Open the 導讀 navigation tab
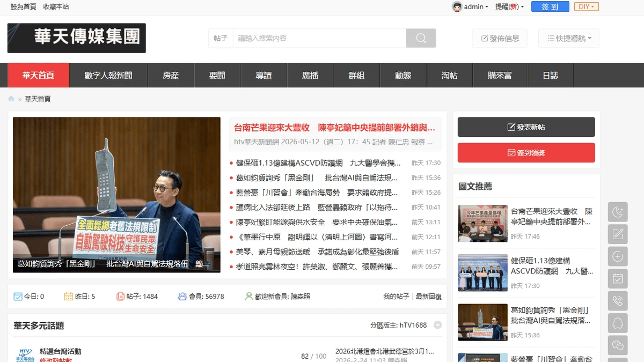The width and height of the screenshot is (644, 362). point(264,75)
